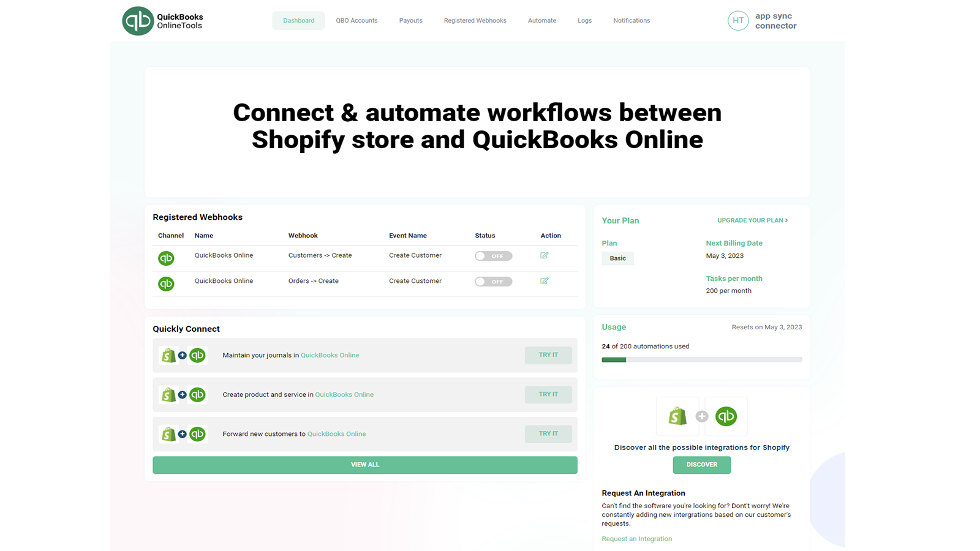The image size is (980, 551).
Task: Click gray plus icon in the Discover card
Action: pos(702,416)
